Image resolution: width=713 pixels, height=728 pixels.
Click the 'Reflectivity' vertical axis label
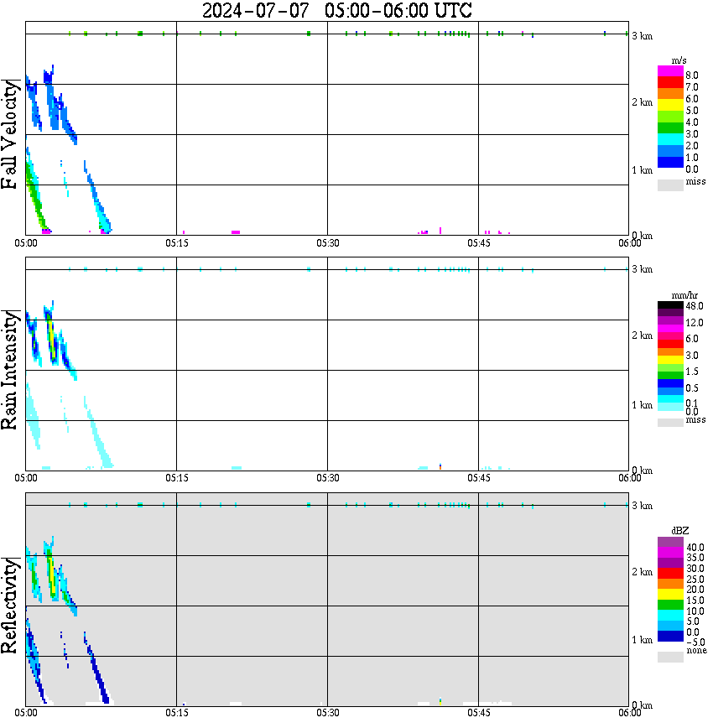(x=12, y=604)
